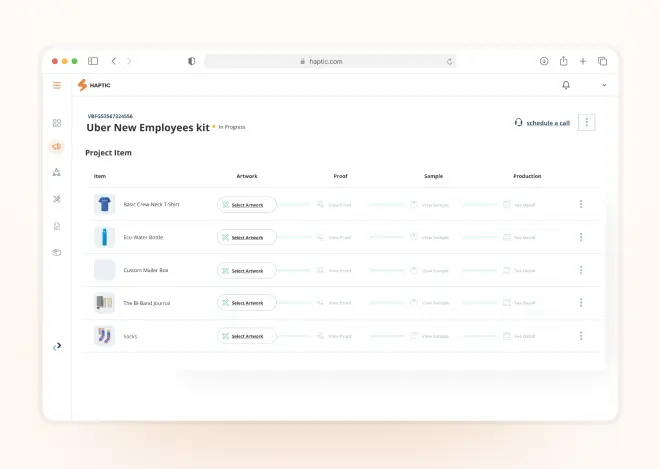660x469 pixels.
Task: Open the dashboard grid sidebar icon
Action: 57,123
